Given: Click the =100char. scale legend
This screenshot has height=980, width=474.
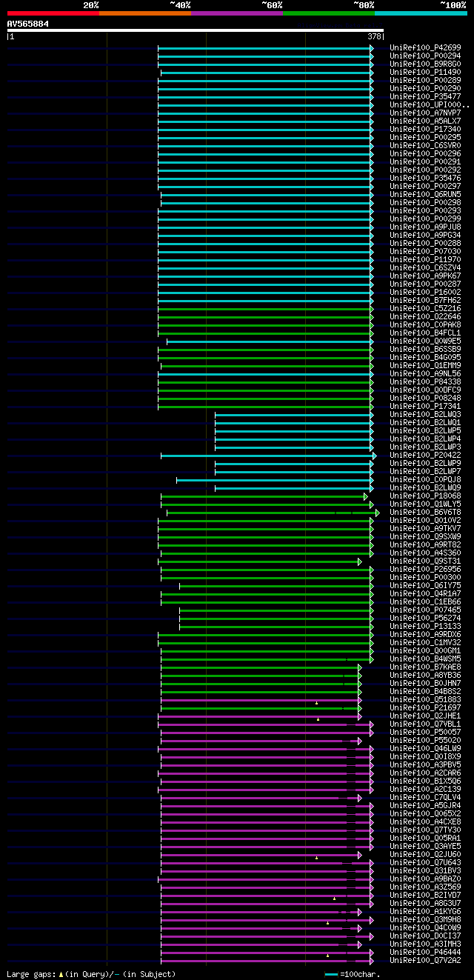Looking at the screenshot, I should pos(353,974).
